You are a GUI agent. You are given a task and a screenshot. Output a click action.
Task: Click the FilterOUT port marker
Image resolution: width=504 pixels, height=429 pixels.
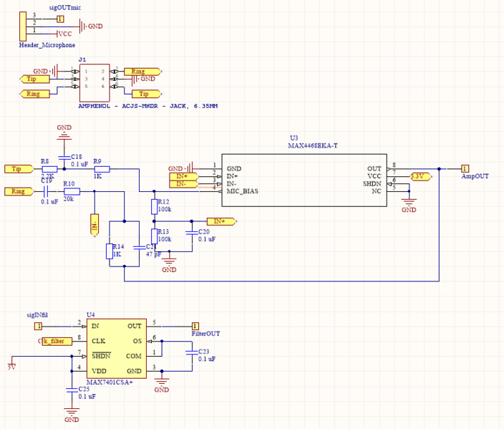(195, 326)
